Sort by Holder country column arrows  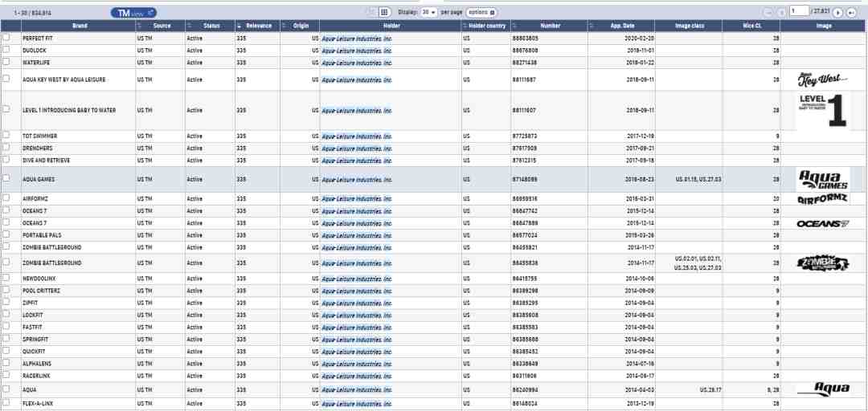click(x=465, y=26)
